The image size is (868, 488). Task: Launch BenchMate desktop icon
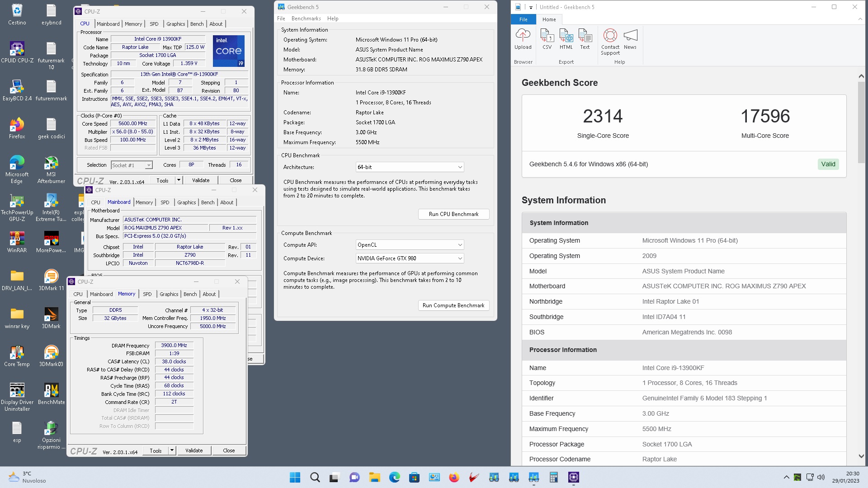point(51,394)
